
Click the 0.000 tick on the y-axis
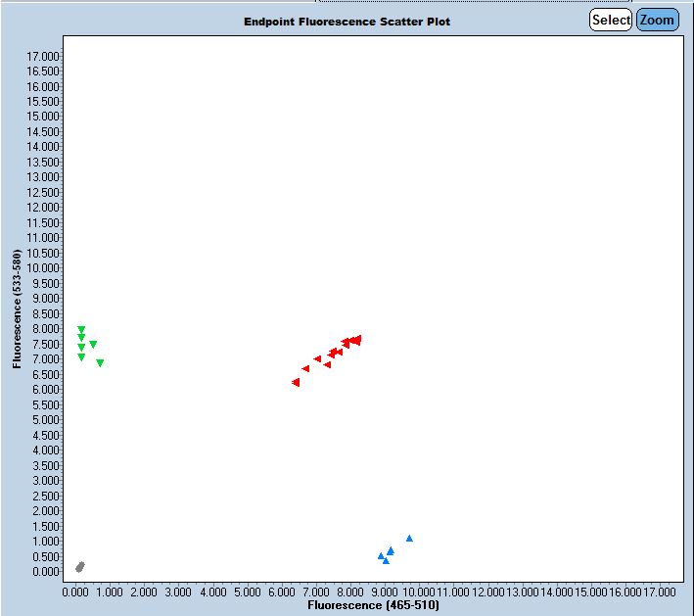pyautogui.click(x=47, y=571)
